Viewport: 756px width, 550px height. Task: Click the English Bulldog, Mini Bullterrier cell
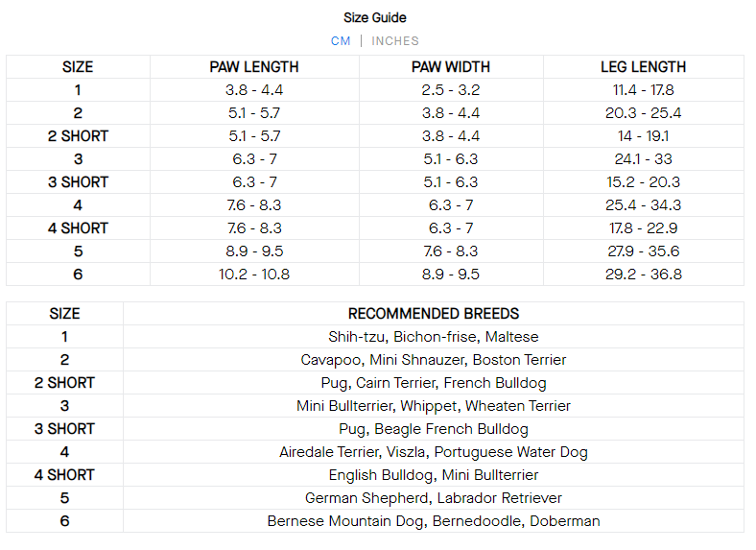click(x=434, y=475)
